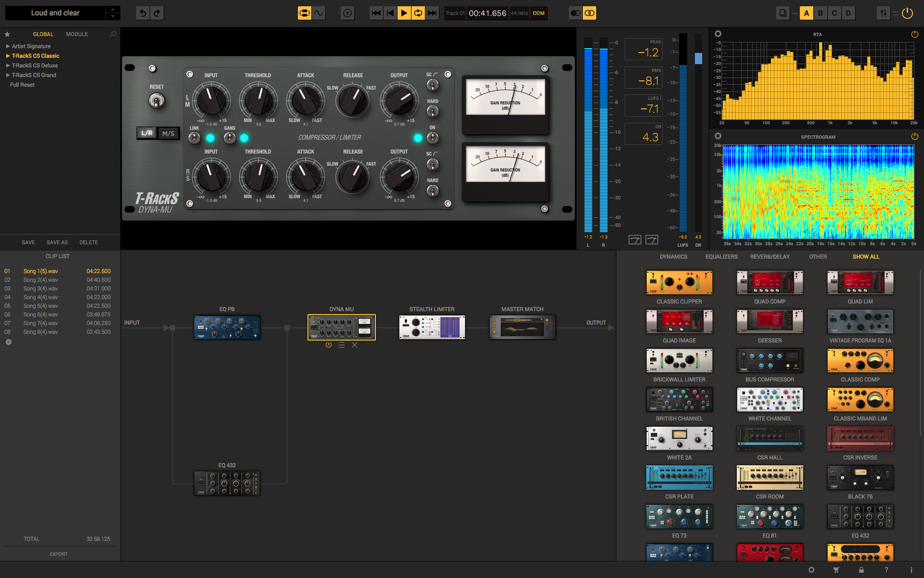Click the record icon in the transport
Image resolution: width=924 pixels, height=578 pixels.
347,13
